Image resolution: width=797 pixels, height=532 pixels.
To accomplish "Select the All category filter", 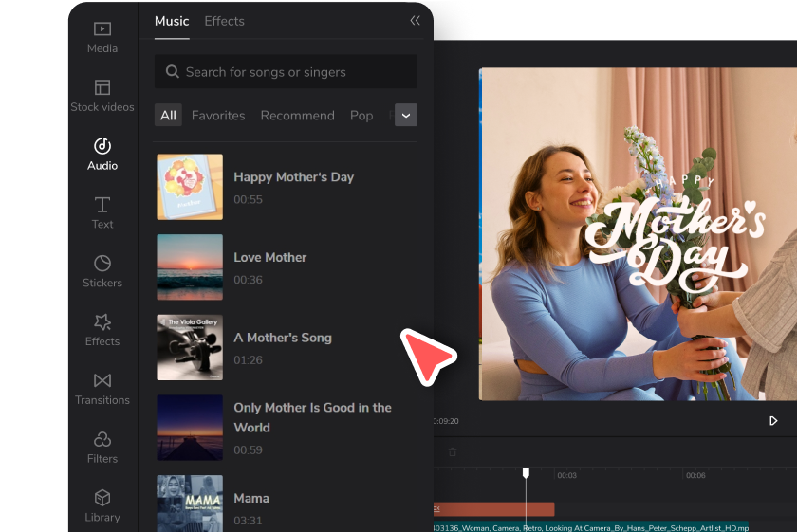I will pos(168,116).
